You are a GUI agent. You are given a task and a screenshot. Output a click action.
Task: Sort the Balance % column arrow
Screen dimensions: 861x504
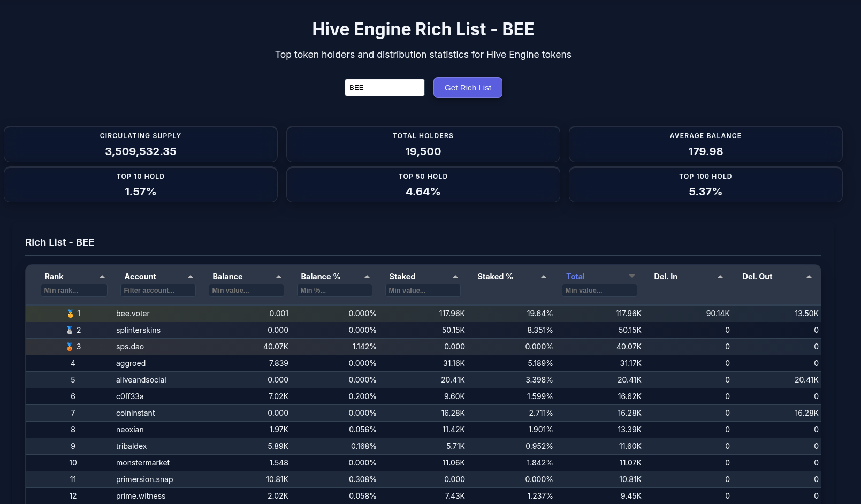[x=367, y=277]
